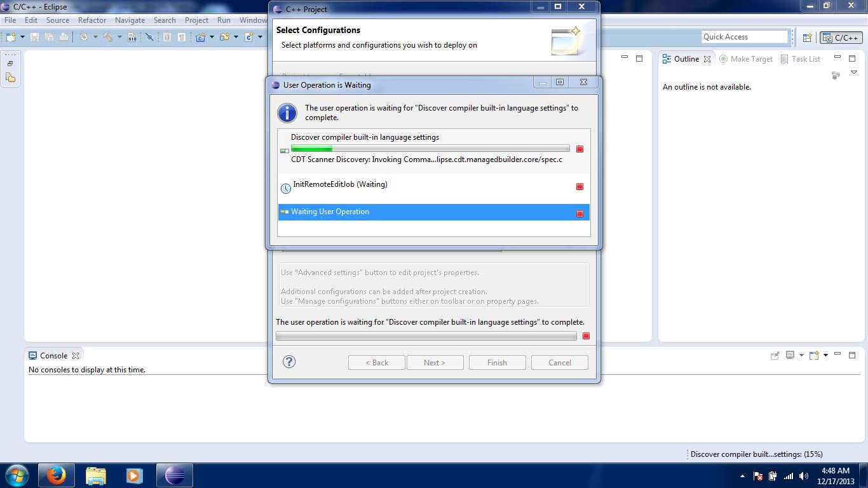
Task: Click the hammer Build icon
Action: 108,37
